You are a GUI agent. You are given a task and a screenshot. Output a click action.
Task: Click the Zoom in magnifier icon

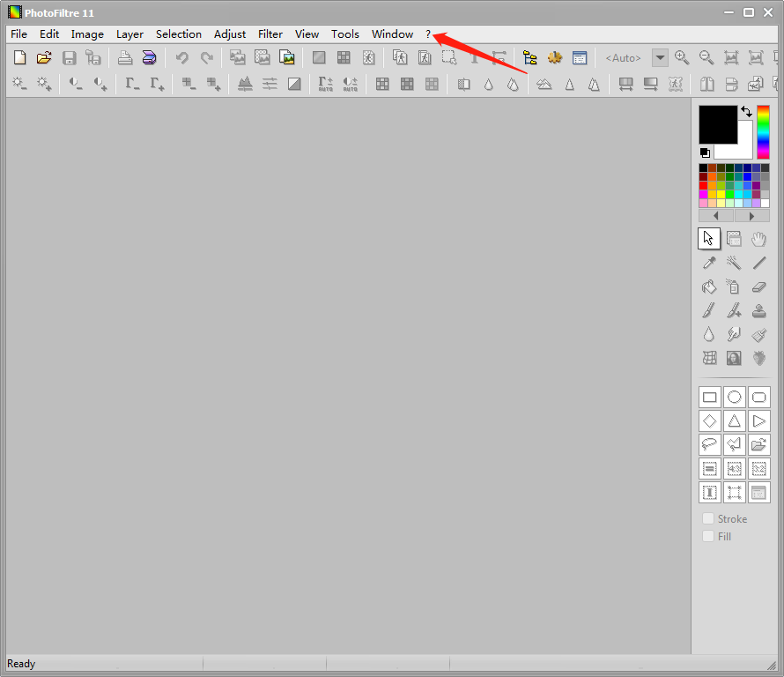coord(682,57)
